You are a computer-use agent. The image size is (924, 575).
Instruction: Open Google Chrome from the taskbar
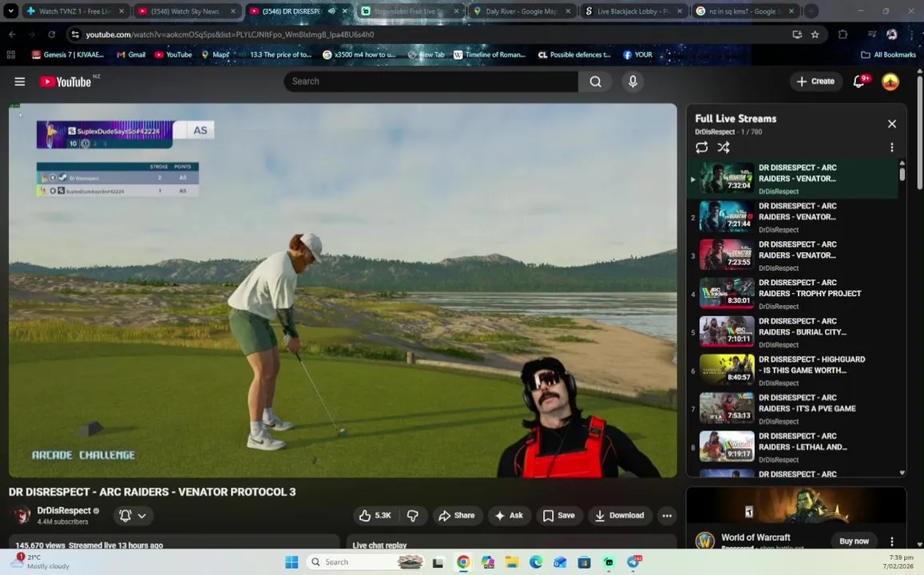coord(464,562)
